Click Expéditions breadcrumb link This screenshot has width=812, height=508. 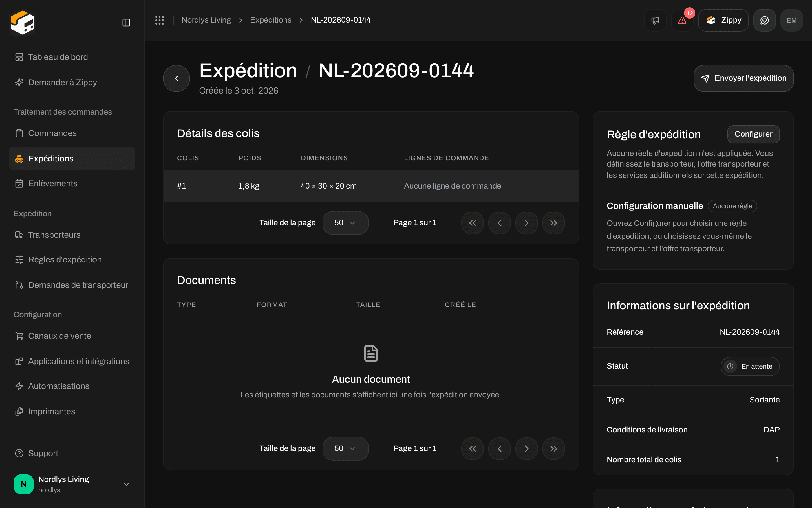tap(270, 20)
